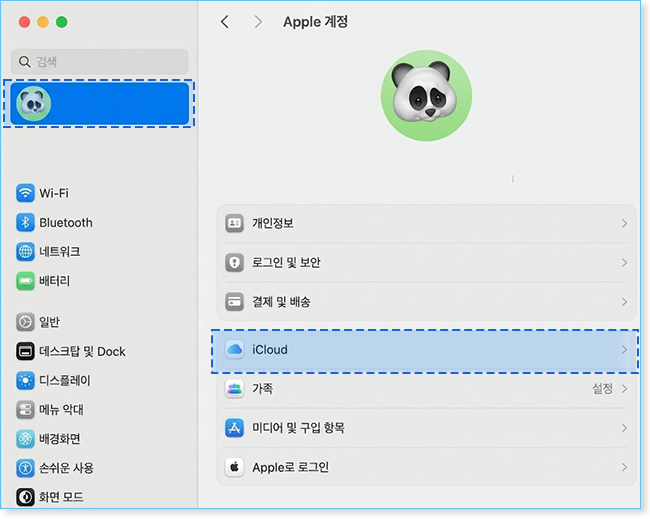Click the iCloud cloud icon
Screen dimensions: 650x519
click(x=234, y=349)
